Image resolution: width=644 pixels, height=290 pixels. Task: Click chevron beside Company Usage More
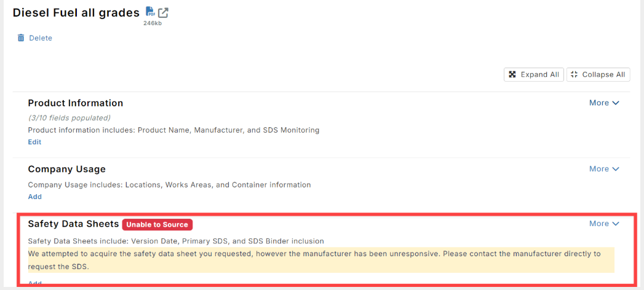616,170
